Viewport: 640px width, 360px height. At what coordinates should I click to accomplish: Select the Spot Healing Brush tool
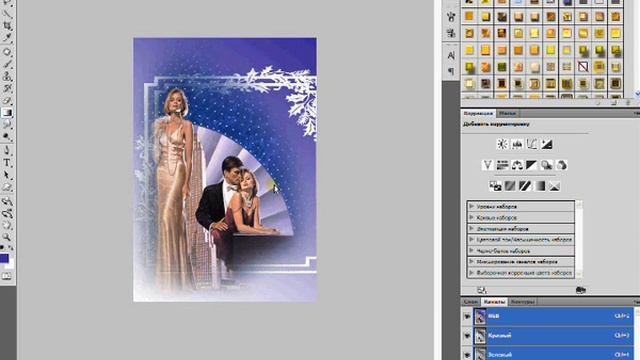coord(7,52)
